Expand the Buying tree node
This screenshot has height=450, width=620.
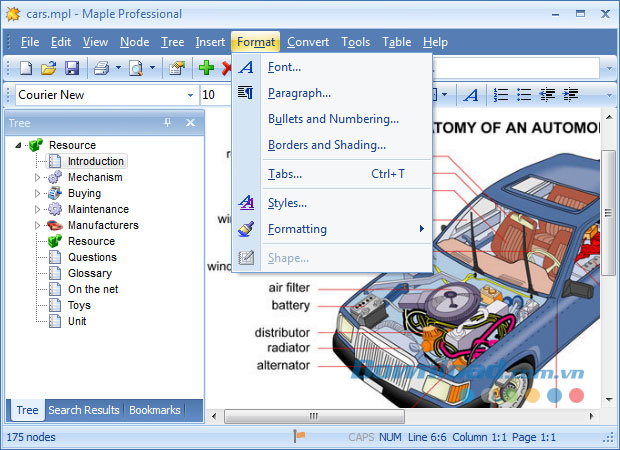point(37,193)
